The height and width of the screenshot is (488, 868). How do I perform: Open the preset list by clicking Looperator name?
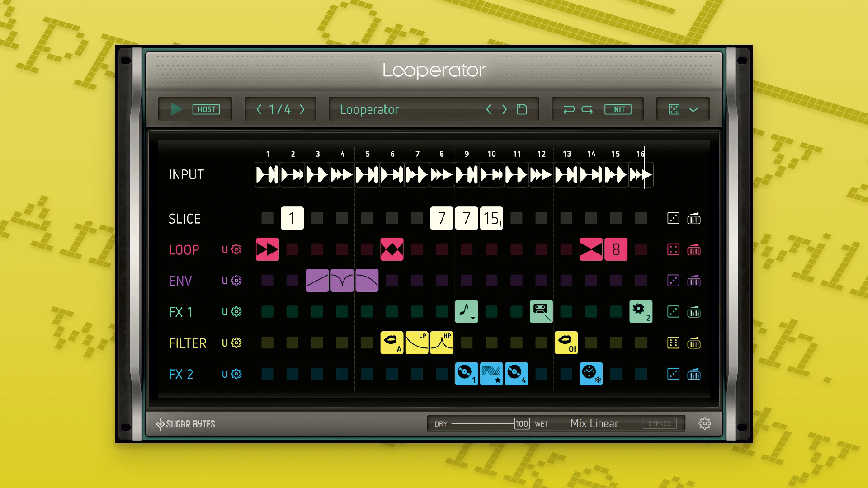click(369, 109)
